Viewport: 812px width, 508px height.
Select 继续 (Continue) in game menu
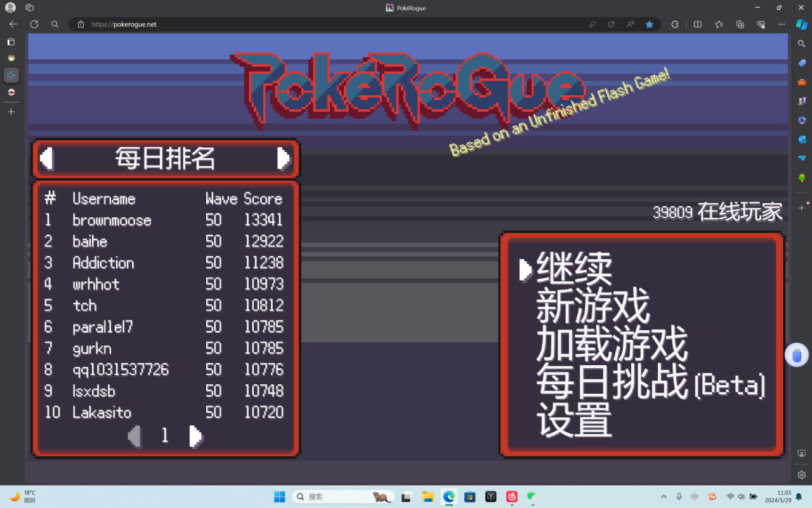[574, 269]
